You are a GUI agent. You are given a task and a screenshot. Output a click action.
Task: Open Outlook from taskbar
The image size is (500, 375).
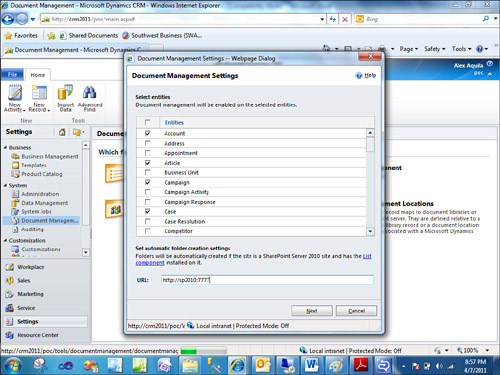coord(262,365)
